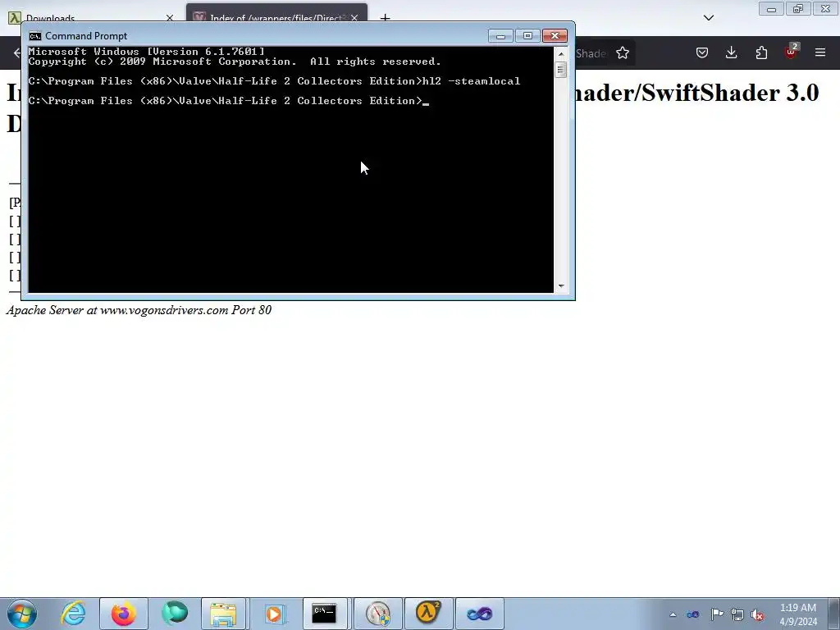Click the Copyright 2009 Microsoft Corporation line

(x=235, y=62)
